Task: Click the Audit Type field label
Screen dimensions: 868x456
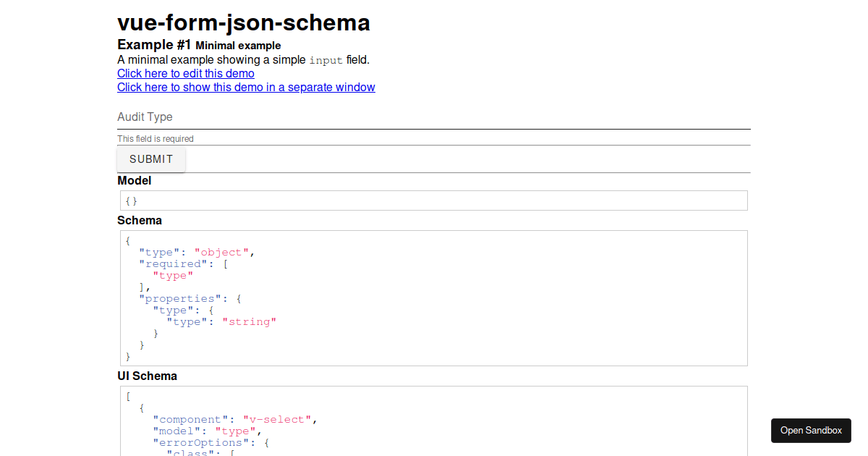Action: pyautogui.click(x=145, y=117)
